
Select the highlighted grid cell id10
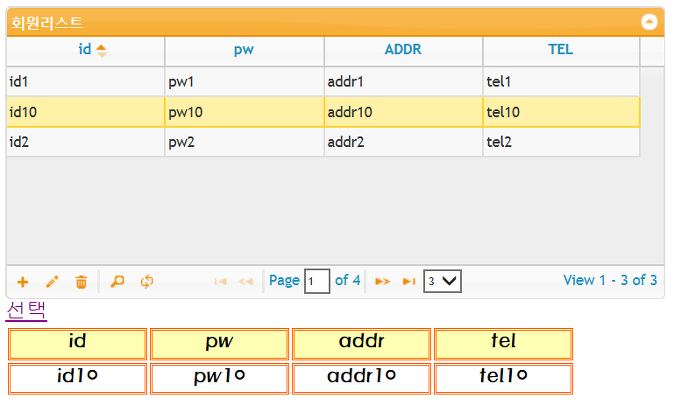point(87,114)
